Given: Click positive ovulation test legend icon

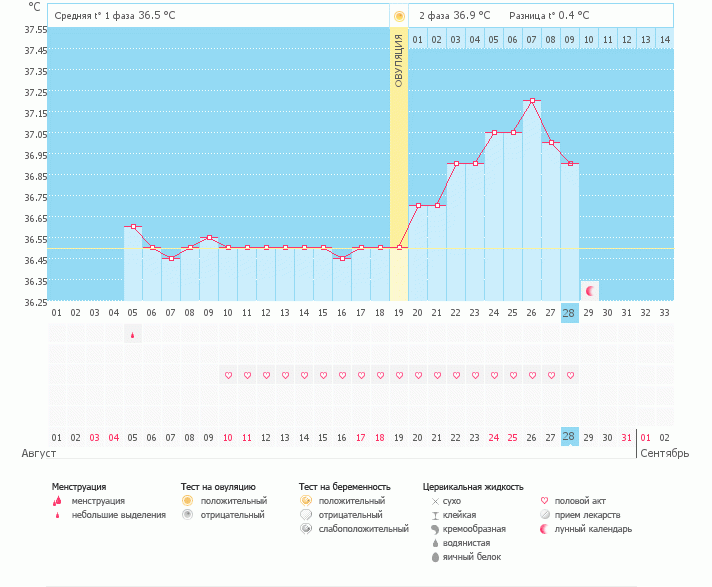Looking at the screenshot, I should tap(187, 500).
